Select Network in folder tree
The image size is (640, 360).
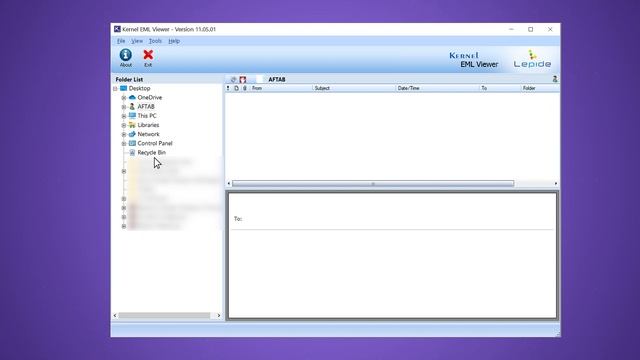[x=149, y=134]
